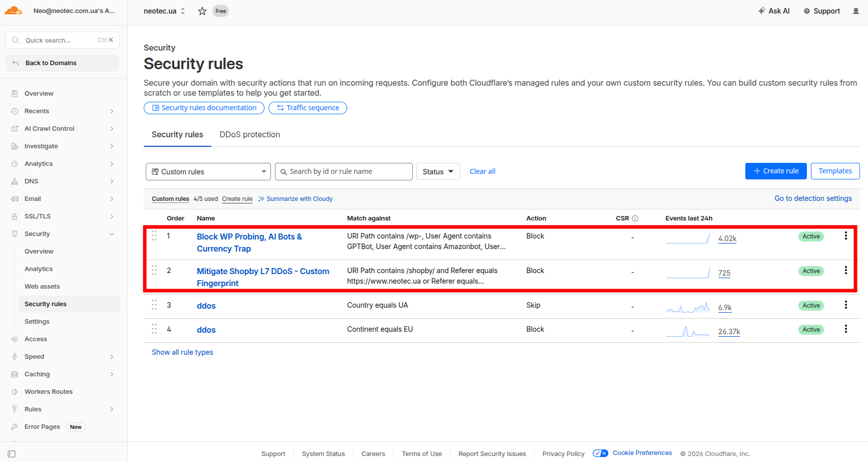The height and width of the screenshot is (462, 868).
Task: Click the Overview sidebar icon
Action: click(x=15, y=94)
